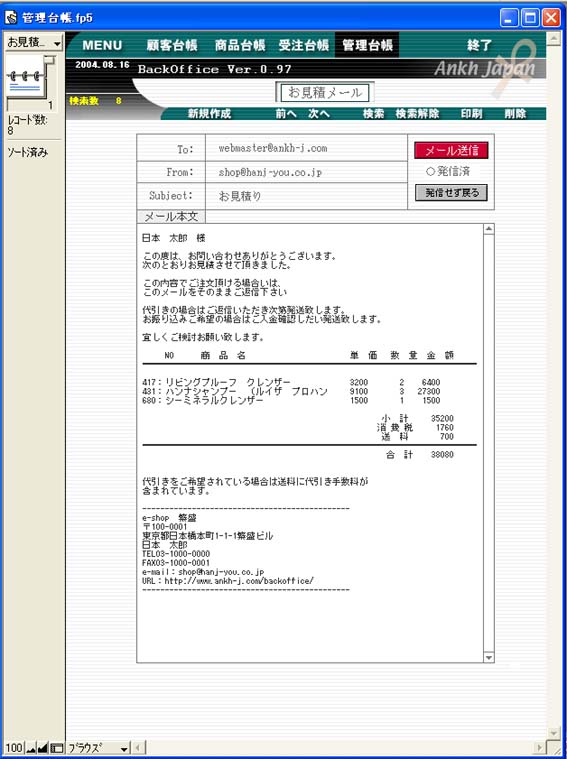This screenshot has width=567, height=759.
Task: Switch to the 受注台帳 tab
Action: [x=304, y=46]
